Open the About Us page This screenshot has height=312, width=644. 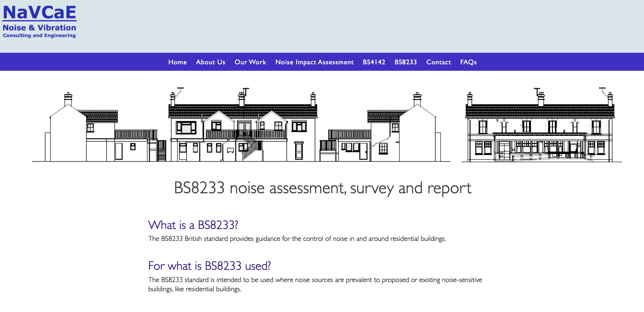[x=211, y=62]
